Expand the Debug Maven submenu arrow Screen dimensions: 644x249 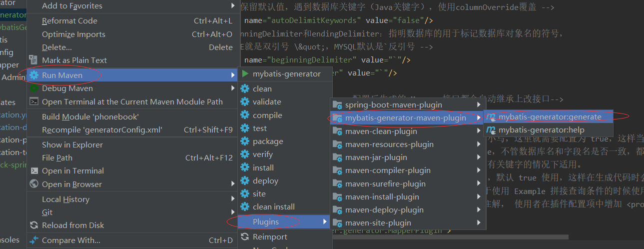(233, 88)
